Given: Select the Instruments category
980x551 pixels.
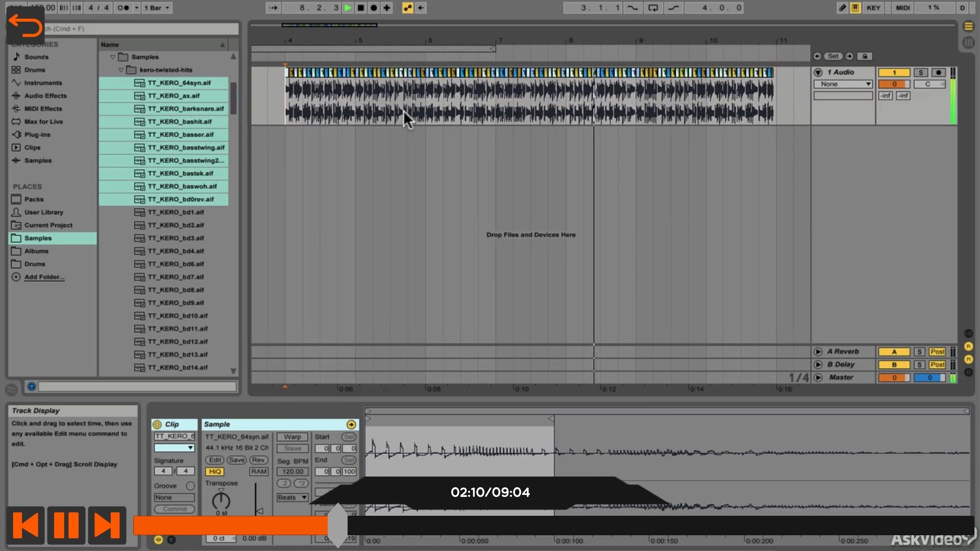Looking at the screenshot, I should 43,83.
